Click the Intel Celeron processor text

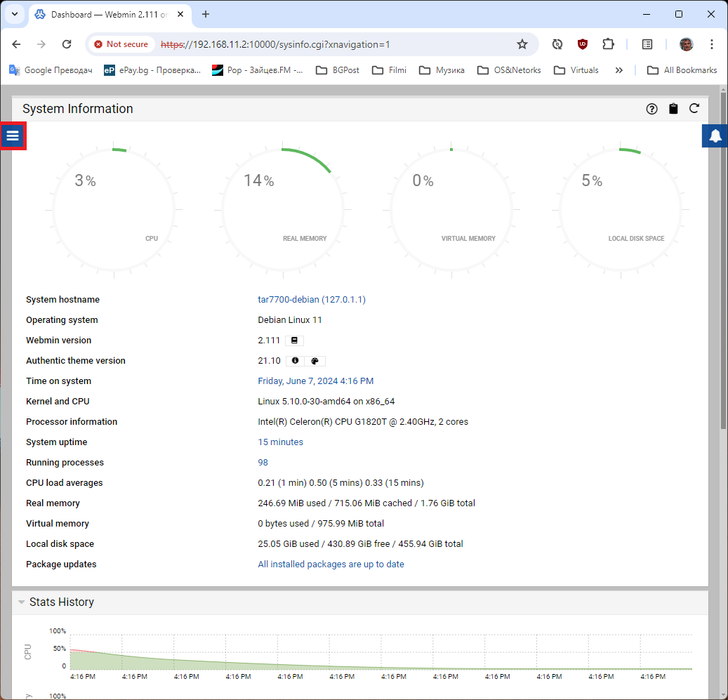click(363, 422)
